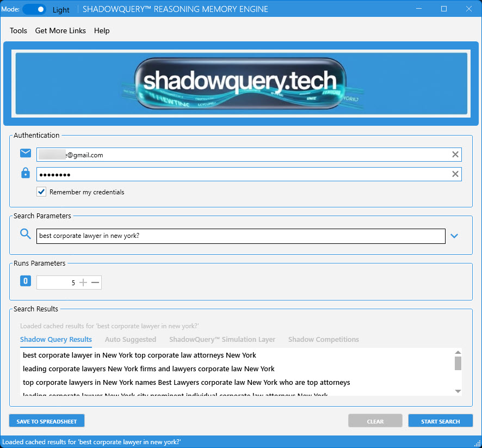Close the ShadowQuery window
This screenshot has height=448, width=482.
click(x=469, y=9)
